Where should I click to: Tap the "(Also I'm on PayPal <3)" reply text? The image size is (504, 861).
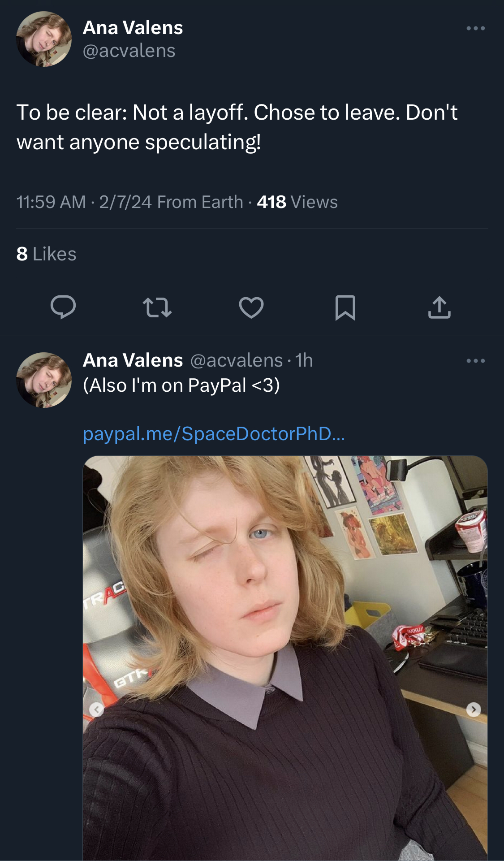181,385
